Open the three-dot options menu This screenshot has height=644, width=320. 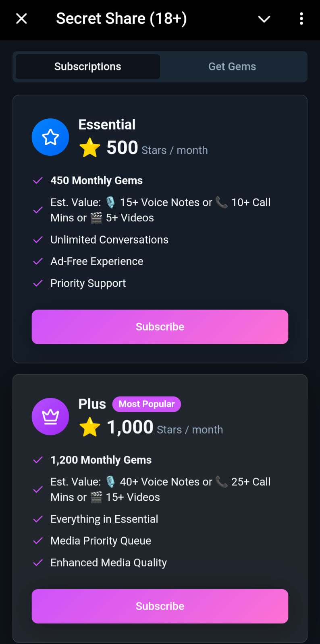coord(301,19)
